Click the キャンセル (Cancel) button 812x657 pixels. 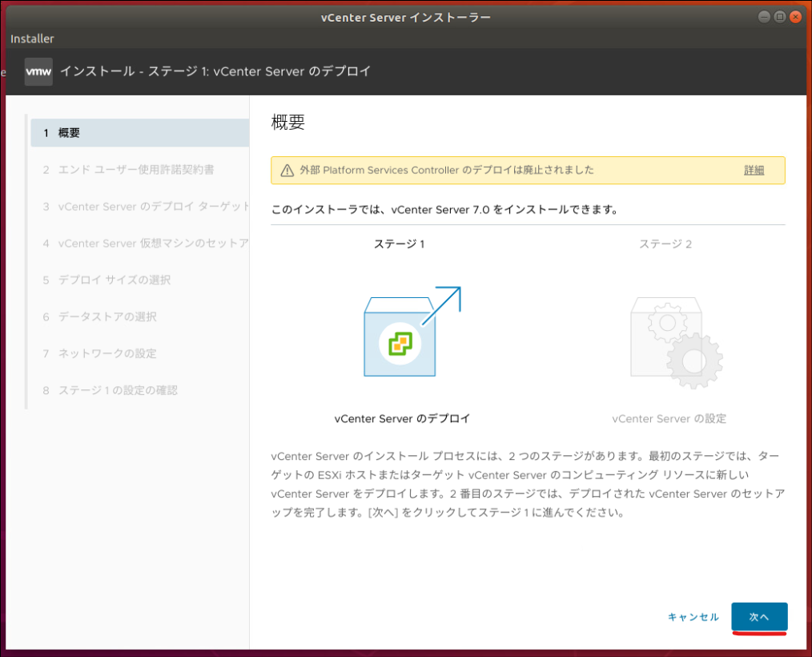point(693,617)
